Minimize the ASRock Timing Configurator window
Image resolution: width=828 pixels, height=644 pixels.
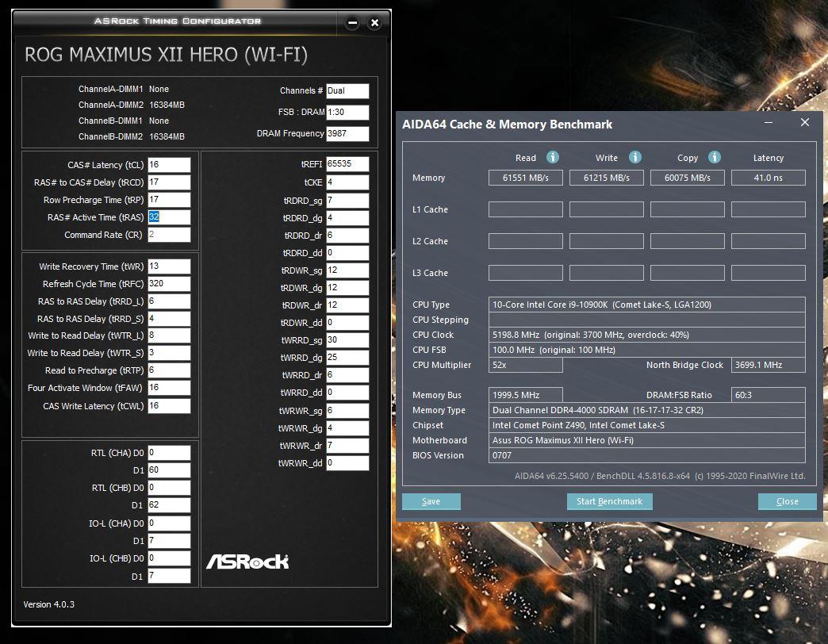353,23
